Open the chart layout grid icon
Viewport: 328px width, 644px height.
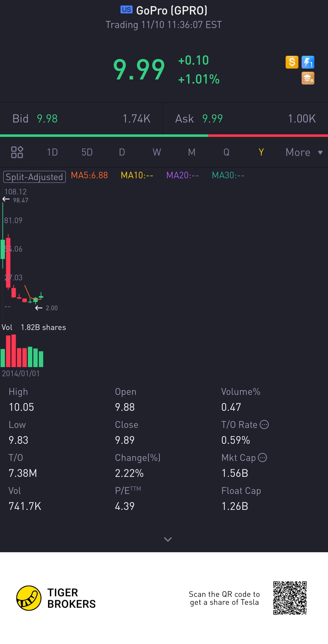tap(17, 152)
